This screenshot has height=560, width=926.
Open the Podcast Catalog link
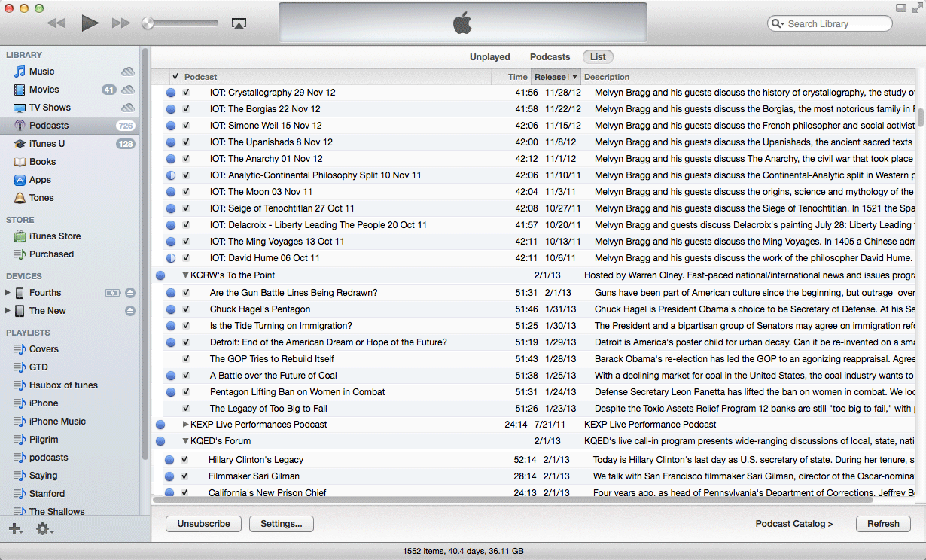(794, 524)
